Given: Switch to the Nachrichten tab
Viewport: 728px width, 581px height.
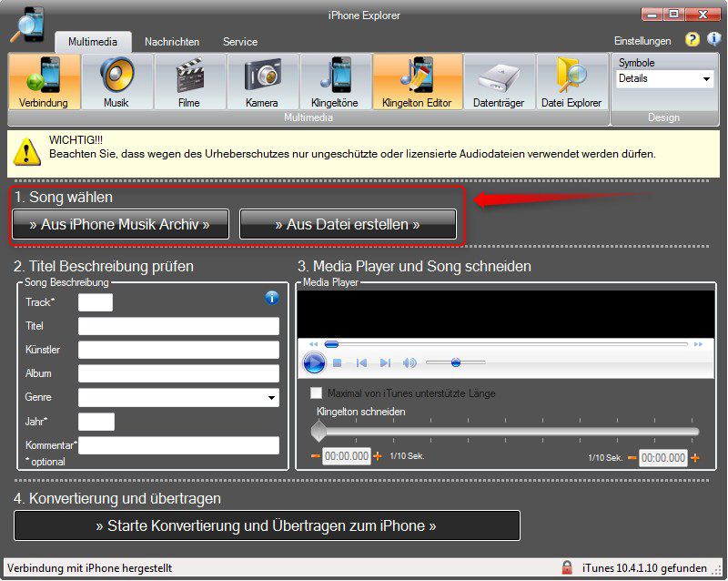Looking at the screenshot, I should click(172, 42).
